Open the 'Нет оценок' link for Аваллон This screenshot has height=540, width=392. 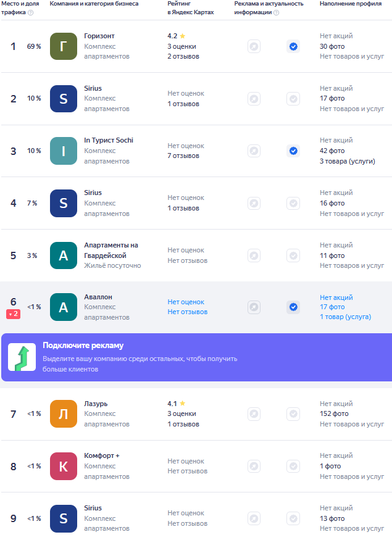(x=186, y=302)
